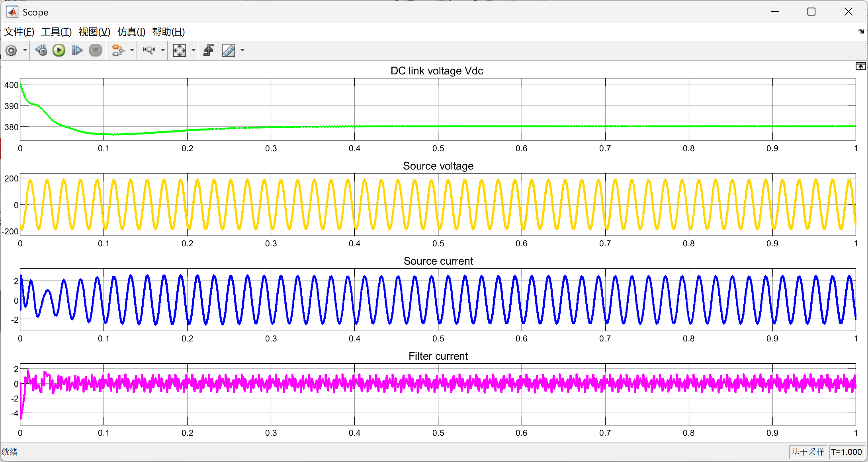This screenshot has width=868, height=462.
Task: Click the maximize axes button at top right
Action: pos(860,66)
